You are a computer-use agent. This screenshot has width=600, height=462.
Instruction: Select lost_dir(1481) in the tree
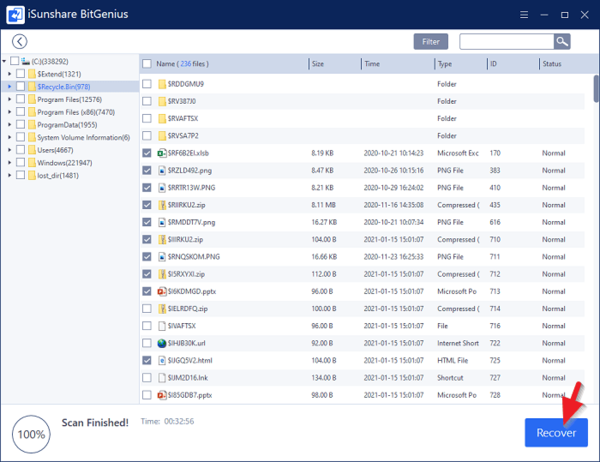(x=58, y=175)
